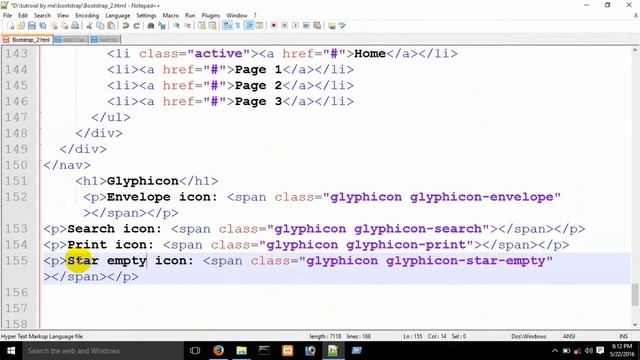Undo the last edit with the green arrow
The image size is (640, 360).
click(x=126, y=26)
